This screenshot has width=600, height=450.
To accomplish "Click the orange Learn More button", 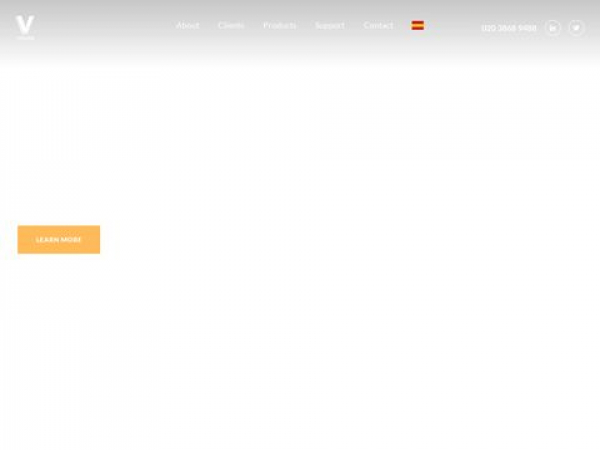I will pos(59,240).
